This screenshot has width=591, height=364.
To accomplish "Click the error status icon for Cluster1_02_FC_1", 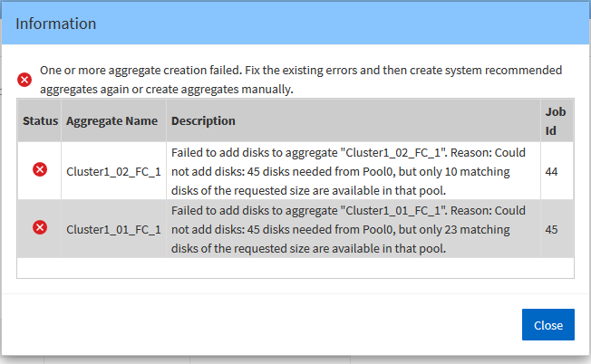I will pyautogui.click(x=40, y=169).
